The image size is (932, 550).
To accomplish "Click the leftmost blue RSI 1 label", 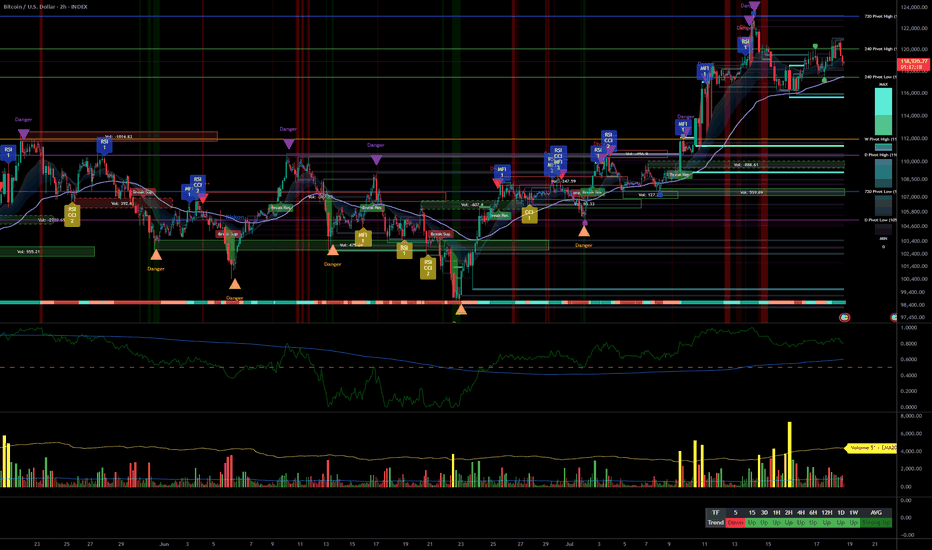I will coord(8,153).
